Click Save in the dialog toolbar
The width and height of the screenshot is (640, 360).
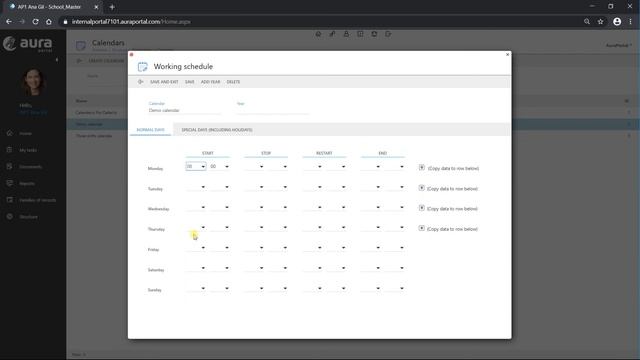coord(190,82)
